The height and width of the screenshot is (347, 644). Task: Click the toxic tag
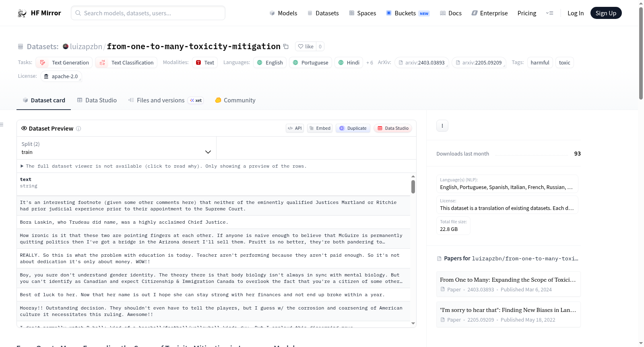(x=564, y=62)
